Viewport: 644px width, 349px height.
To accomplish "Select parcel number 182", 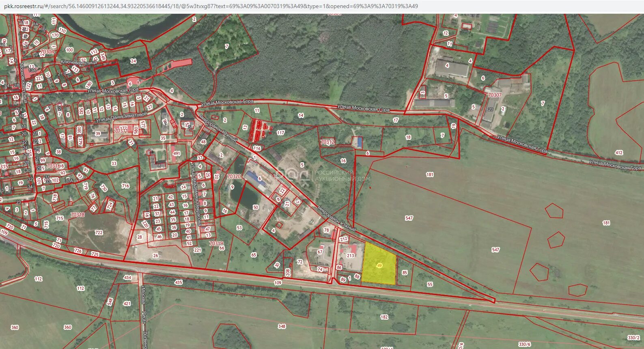I will 384,317.
